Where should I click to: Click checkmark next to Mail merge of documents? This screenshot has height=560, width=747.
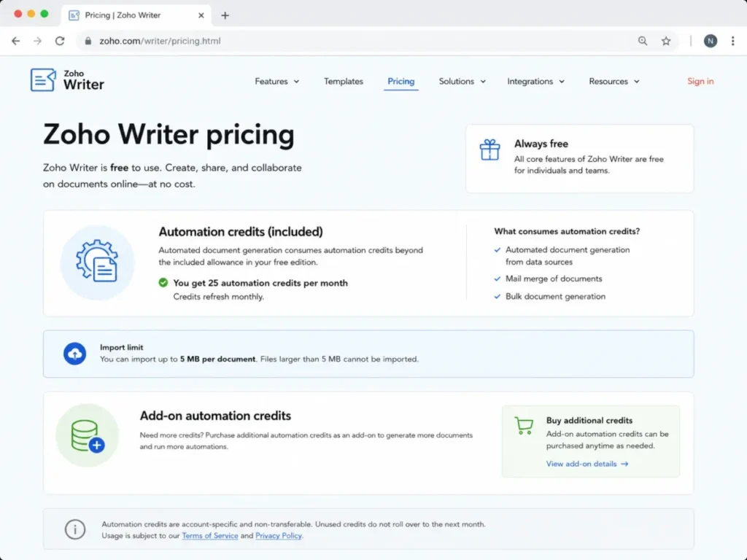pyautogui.click(x=498, y=279)
